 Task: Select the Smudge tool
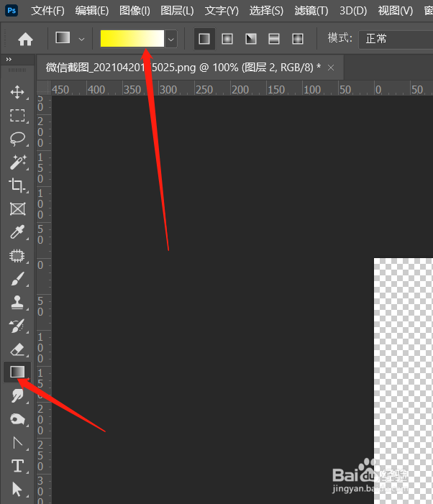pyautogui.click(x=17, y=395)
